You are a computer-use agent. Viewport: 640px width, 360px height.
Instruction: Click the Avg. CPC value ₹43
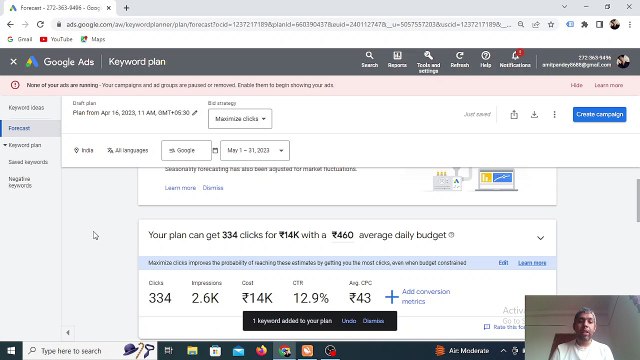tap(360, 298)
